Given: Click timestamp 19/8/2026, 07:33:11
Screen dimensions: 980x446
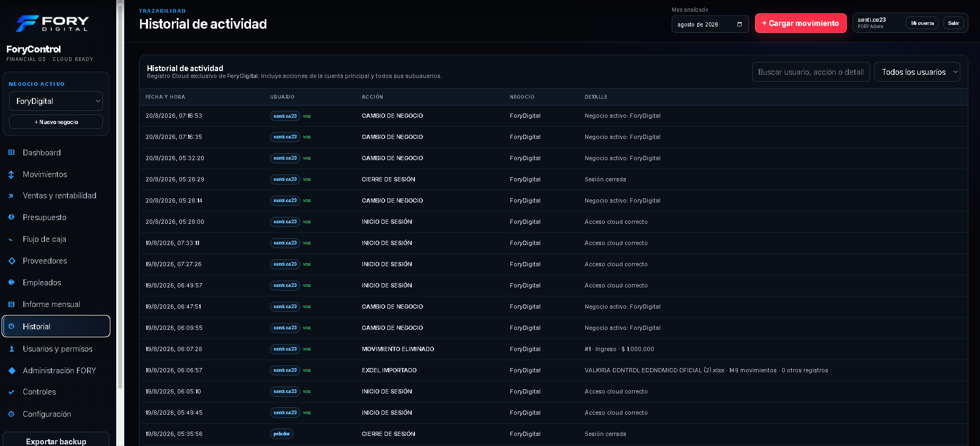Looking at the screenshot, I should 172,243.
